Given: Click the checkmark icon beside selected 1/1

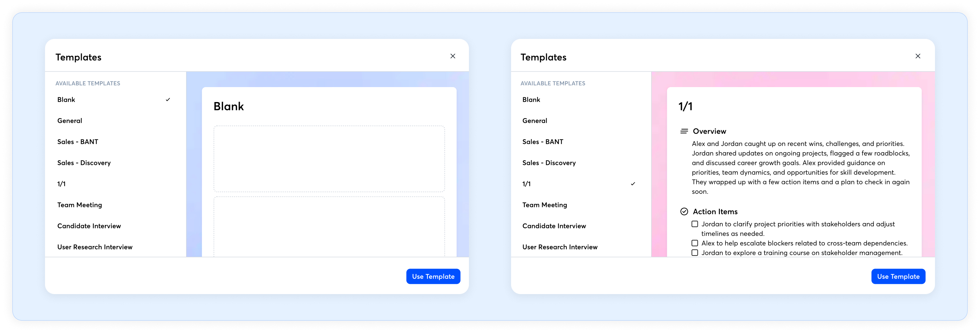Looking at the screenshot, I should click(x=633, y=184).
